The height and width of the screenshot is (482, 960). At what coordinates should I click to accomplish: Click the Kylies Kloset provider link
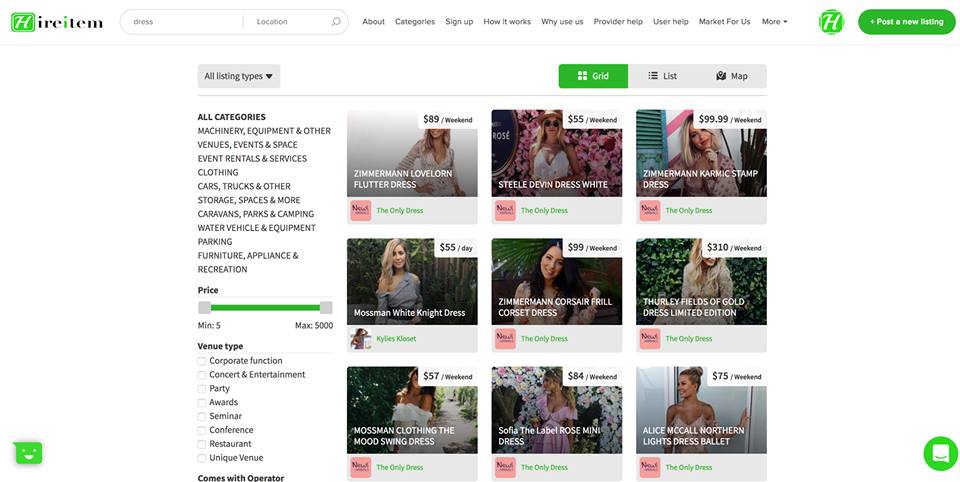point(396,339)
